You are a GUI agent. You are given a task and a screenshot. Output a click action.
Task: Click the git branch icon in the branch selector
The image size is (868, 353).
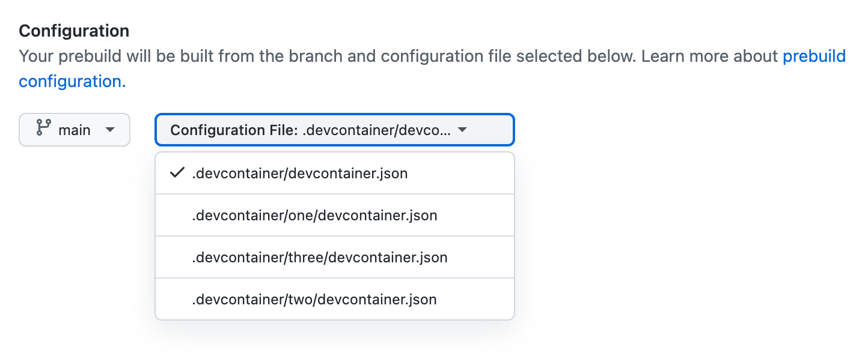point(42,129)
